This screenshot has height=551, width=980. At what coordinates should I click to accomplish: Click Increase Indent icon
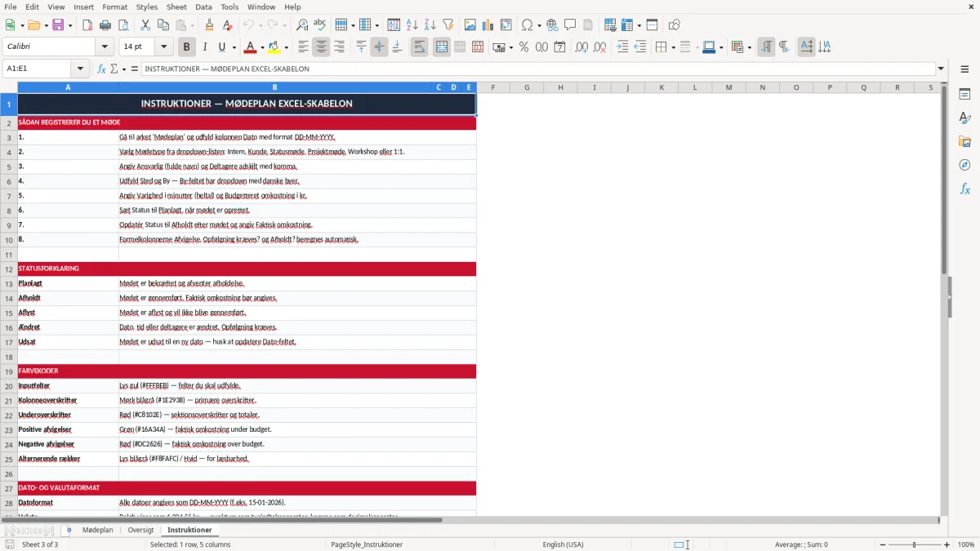pyautogui.click(x=622, y=47)
